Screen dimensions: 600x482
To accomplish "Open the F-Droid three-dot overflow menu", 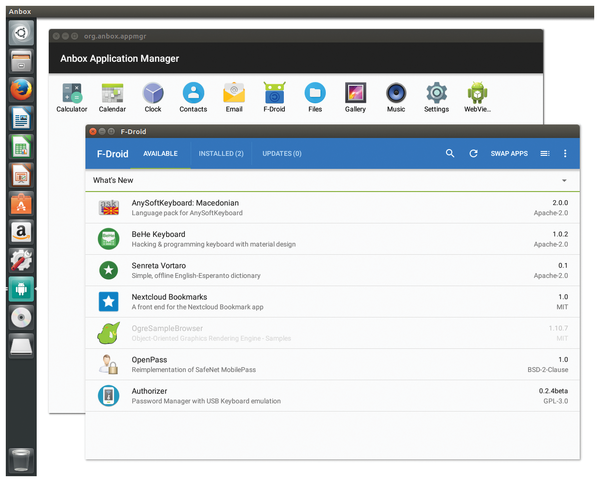I will point(565,153).
